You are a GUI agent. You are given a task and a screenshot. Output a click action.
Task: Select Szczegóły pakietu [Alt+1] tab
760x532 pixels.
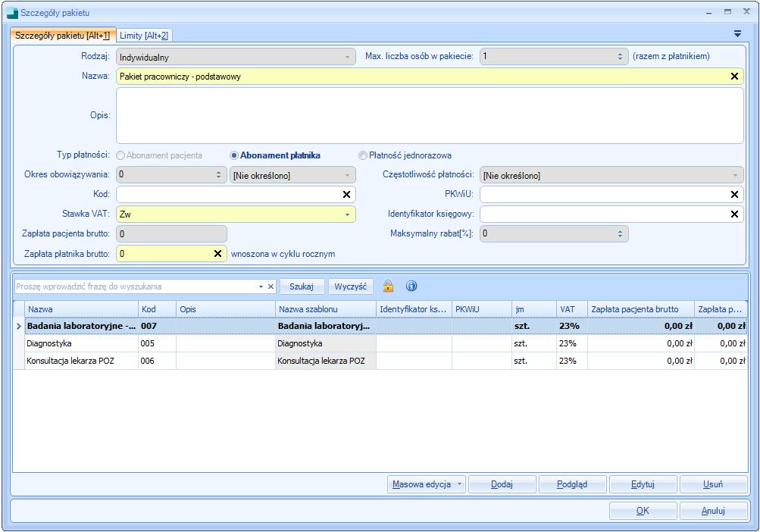63,36
